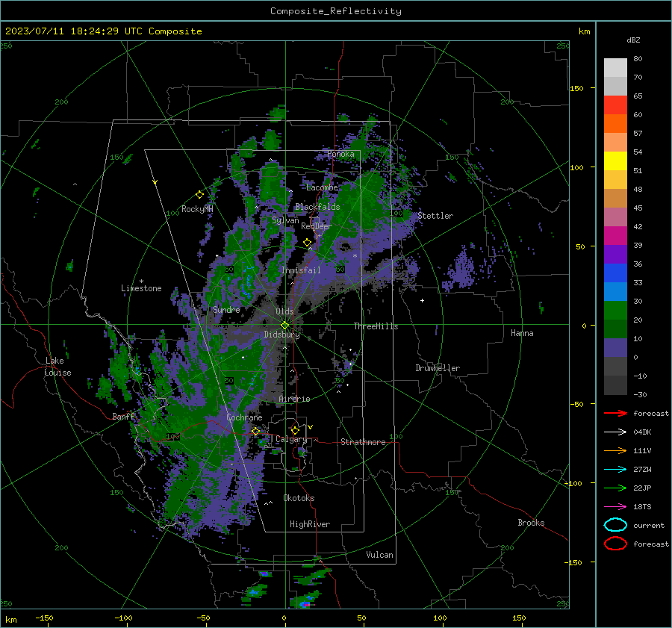The height and width of the screenshot is (628, 672).
Task: Click the Banff city label
Action: (x=123, y=416)
